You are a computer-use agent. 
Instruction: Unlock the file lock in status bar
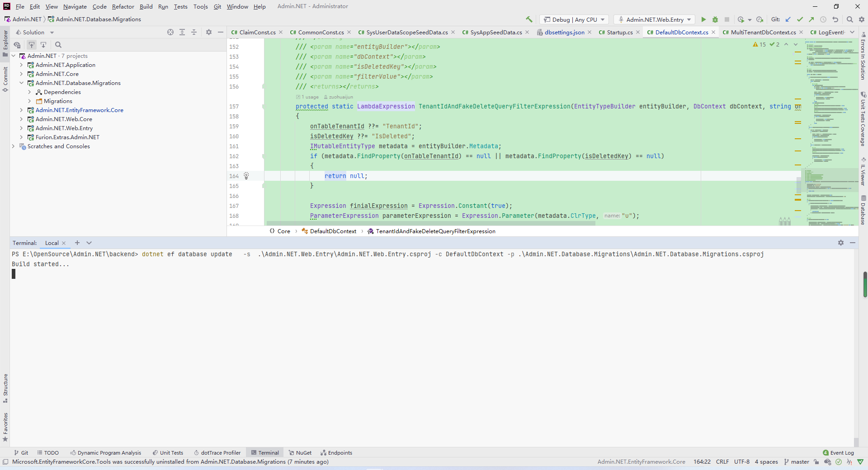point(816,462)
